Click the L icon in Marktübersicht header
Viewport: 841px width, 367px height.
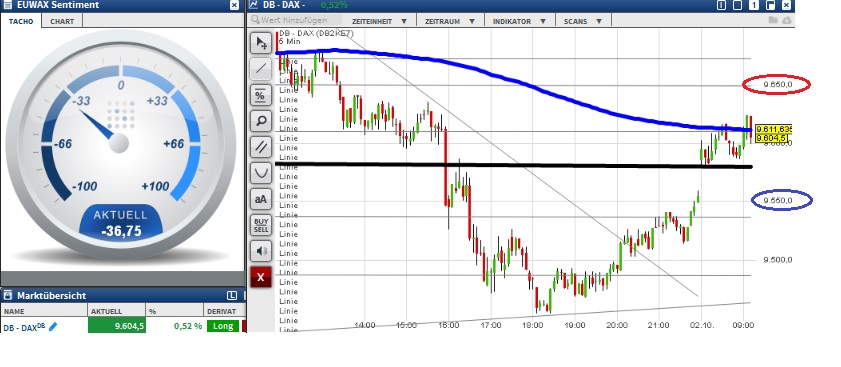pos(232,296)
